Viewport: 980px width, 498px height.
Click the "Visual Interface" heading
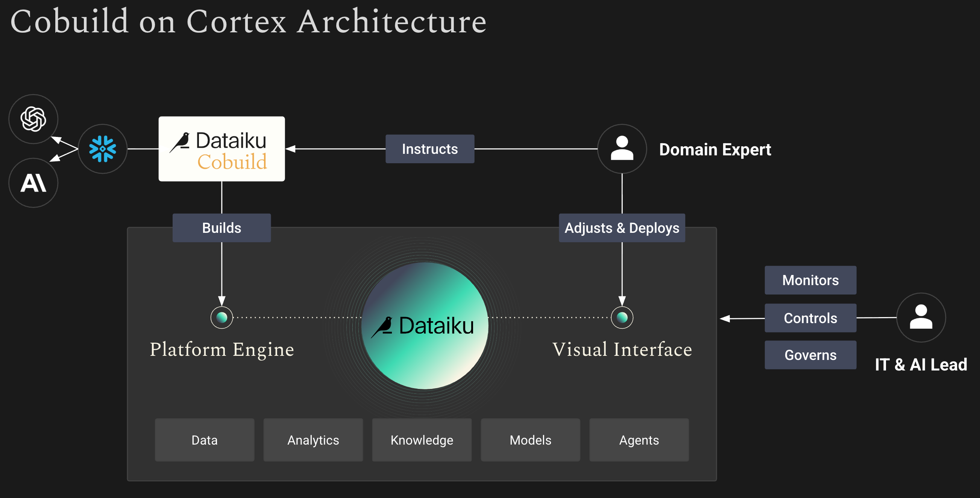pos(622,349)
